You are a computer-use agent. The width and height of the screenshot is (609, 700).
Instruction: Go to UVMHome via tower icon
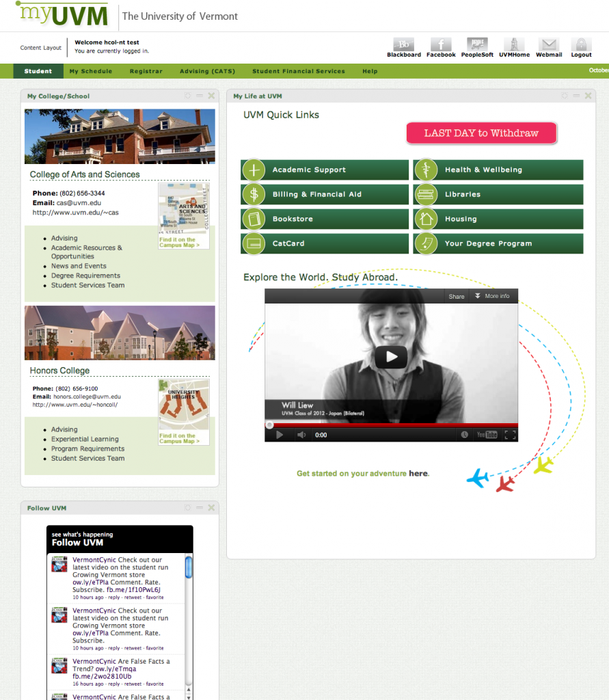[515, 44]
